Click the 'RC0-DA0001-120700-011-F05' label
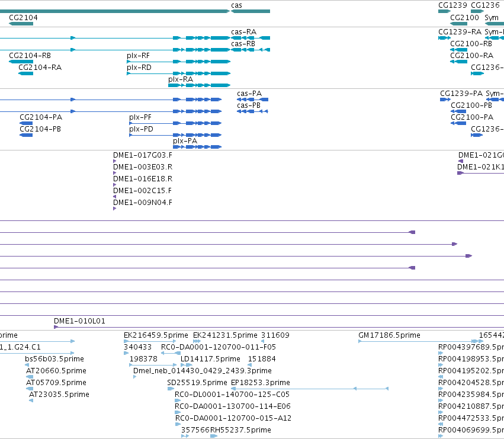The height and width of the screenshot is (439, 504). [219, 347]
